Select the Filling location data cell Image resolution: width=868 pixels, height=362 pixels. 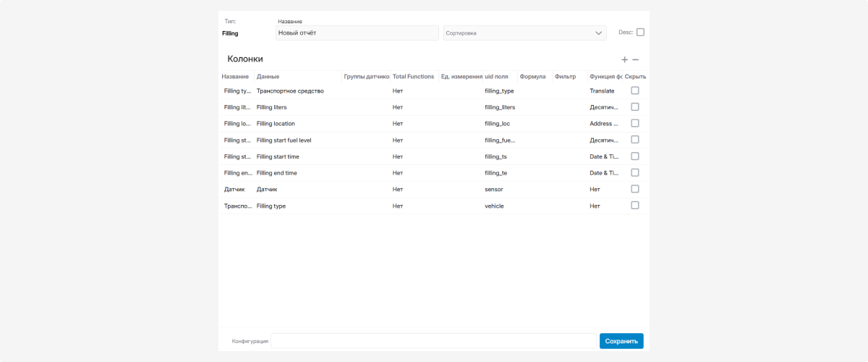pos(276,123)
